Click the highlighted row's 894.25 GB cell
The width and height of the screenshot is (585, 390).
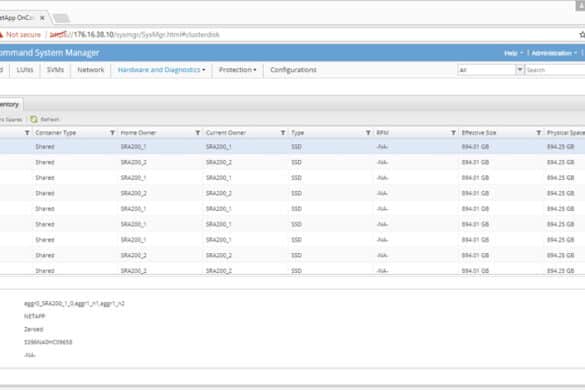[x=560, y=147]
